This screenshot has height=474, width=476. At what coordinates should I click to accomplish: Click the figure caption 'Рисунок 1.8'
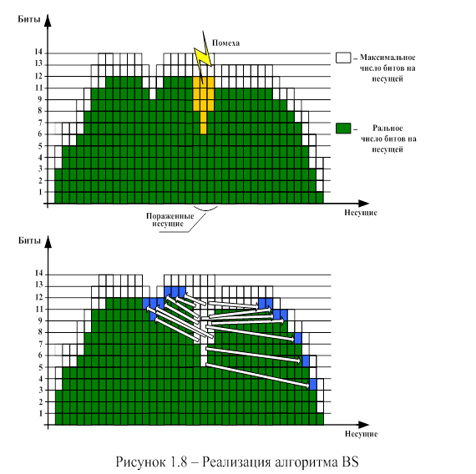[151, 461]
